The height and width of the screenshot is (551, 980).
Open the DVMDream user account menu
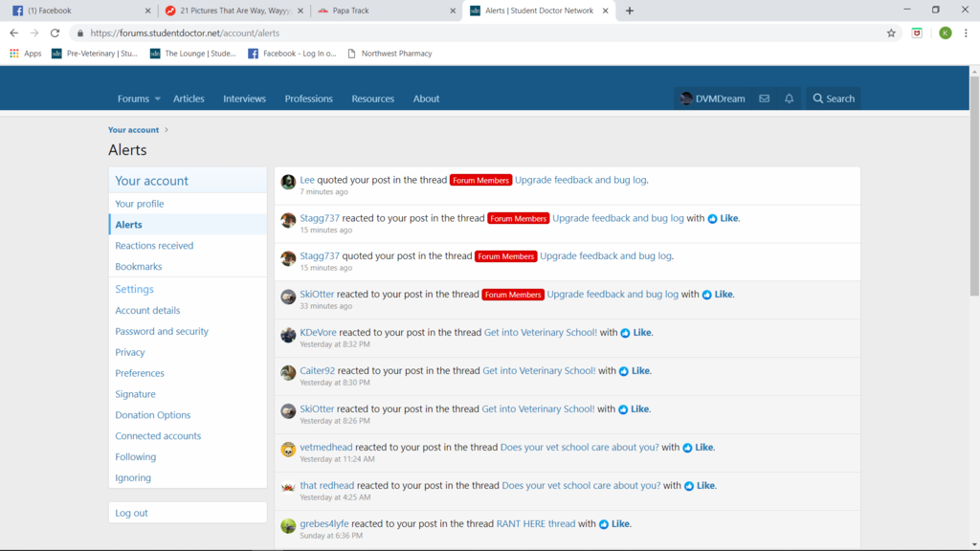712,99
